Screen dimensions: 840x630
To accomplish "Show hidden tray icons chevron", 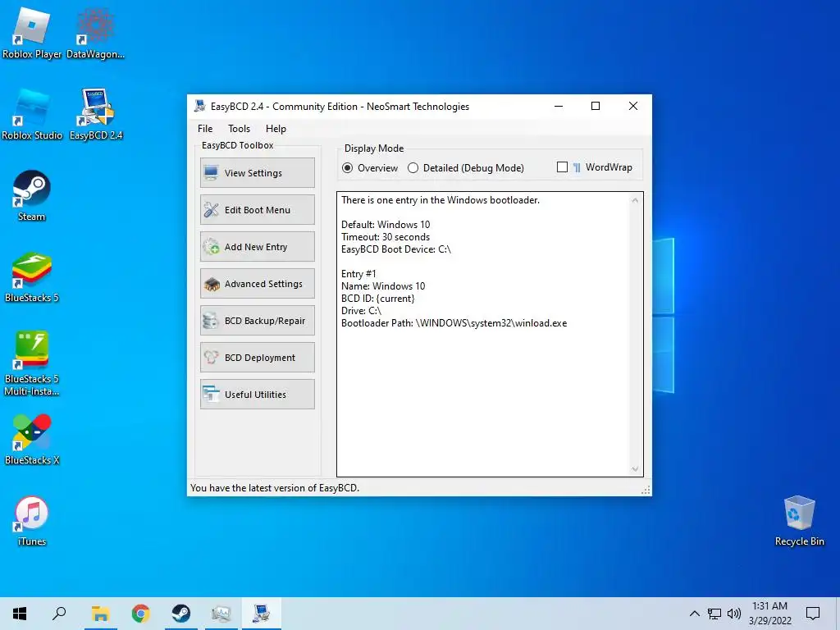I will pyautogui.click(x=694, y=614).
